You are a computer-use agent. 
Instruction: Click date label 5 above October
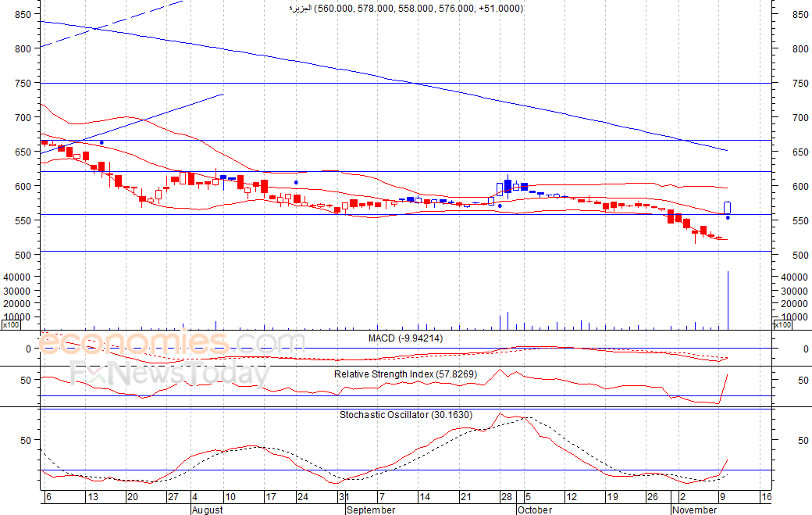(528, 497)
